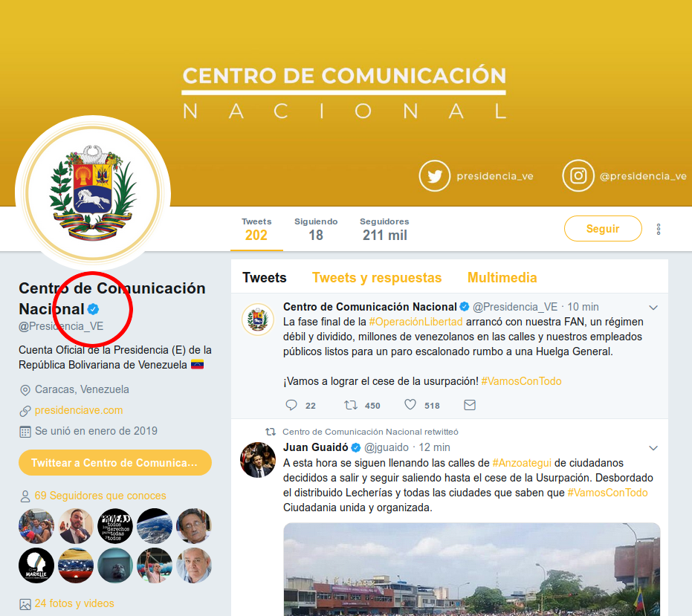Click the #VamosConTodo hashtag in the first tweet
Viewport: 692px width, 616px height.
coord(521,381)
